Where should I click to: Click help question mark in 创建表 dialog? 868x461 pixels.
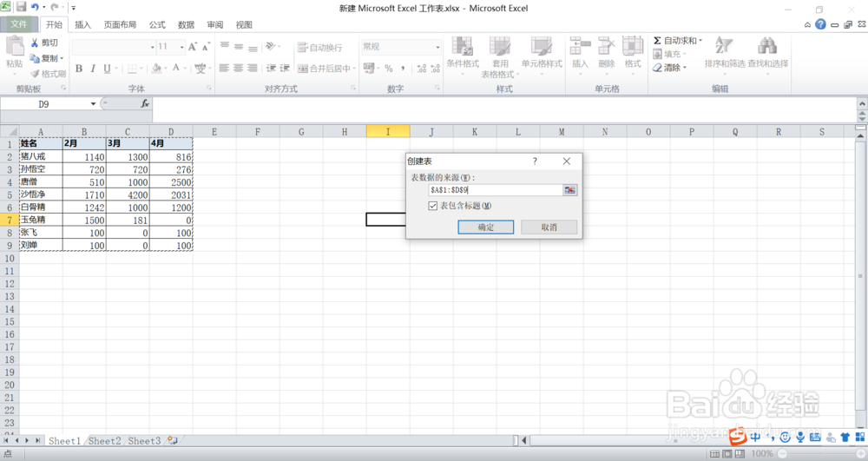coord(535,161)
